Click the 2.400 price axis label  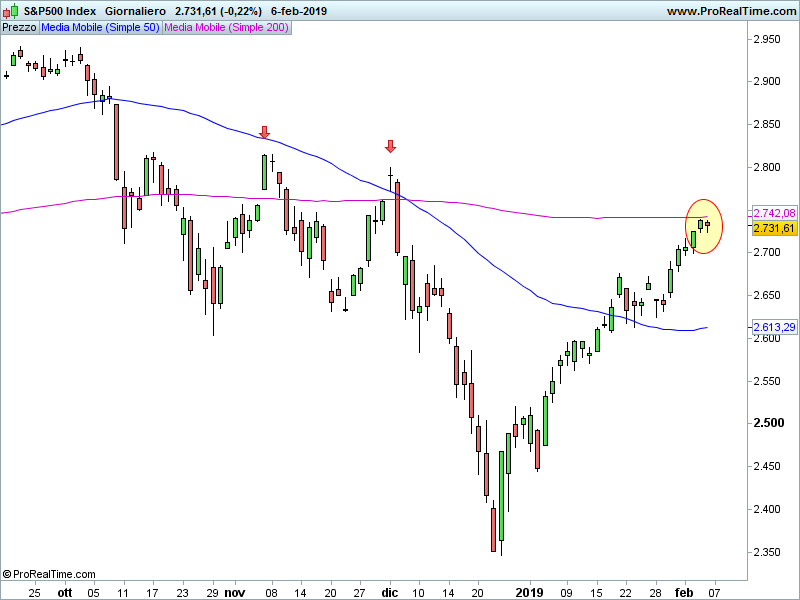(767, 509)
